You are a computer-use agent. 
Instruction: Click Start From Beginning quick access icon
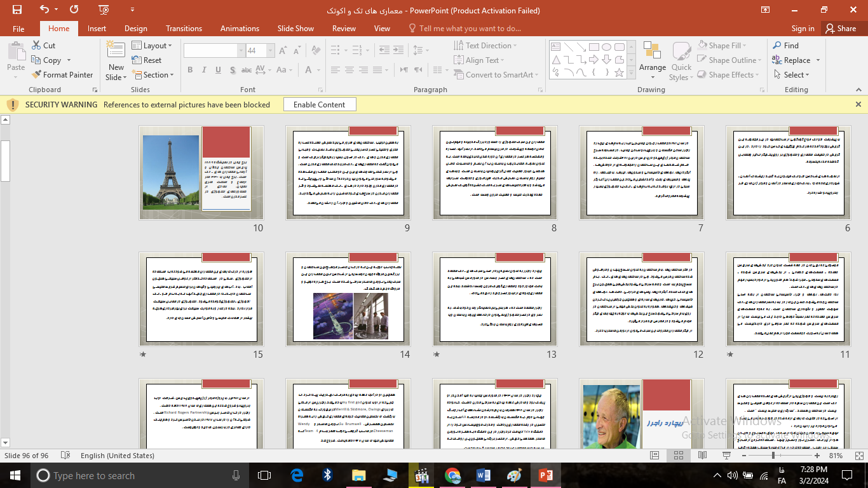pyautogui.click(x=104, y=10)
